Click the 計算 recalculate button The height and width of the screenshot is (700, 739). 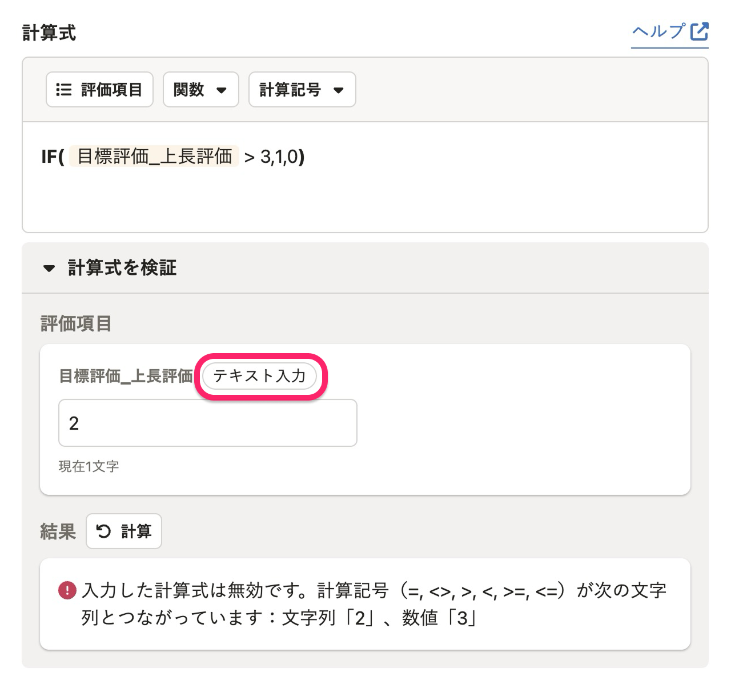coord(124,531)
